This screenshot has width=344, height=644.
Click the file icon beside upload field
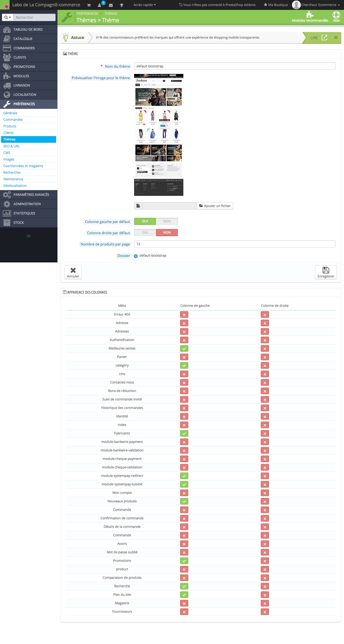tap(138, 206)
